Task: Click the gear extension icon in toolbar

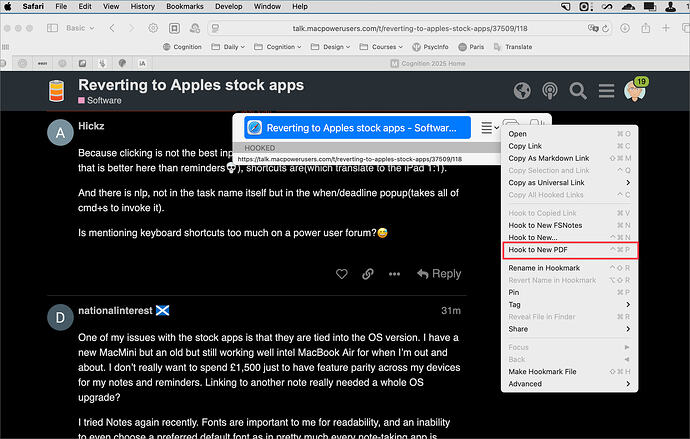Action: (x=153, y=28)
